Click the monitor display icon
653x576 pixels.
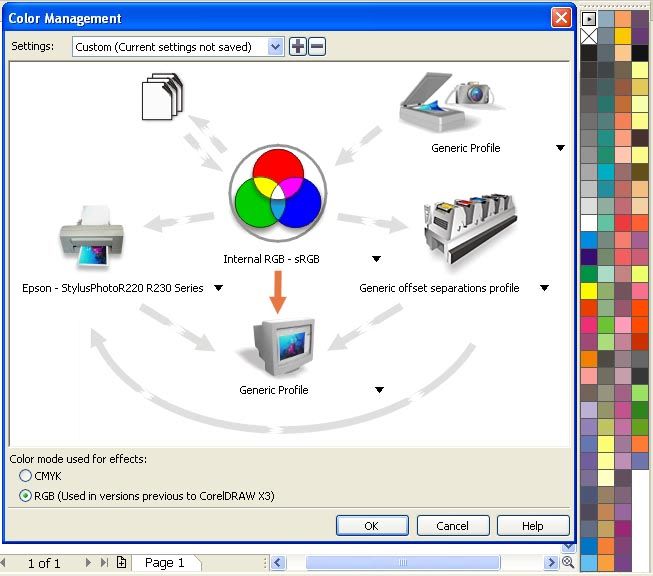pyautogui.click(x=282, y=347)
